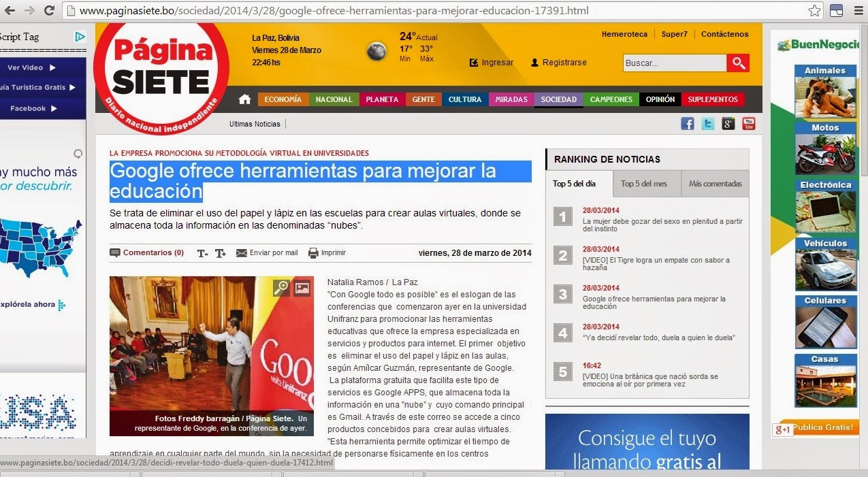Click the browser address bar URL

point(334,11)
